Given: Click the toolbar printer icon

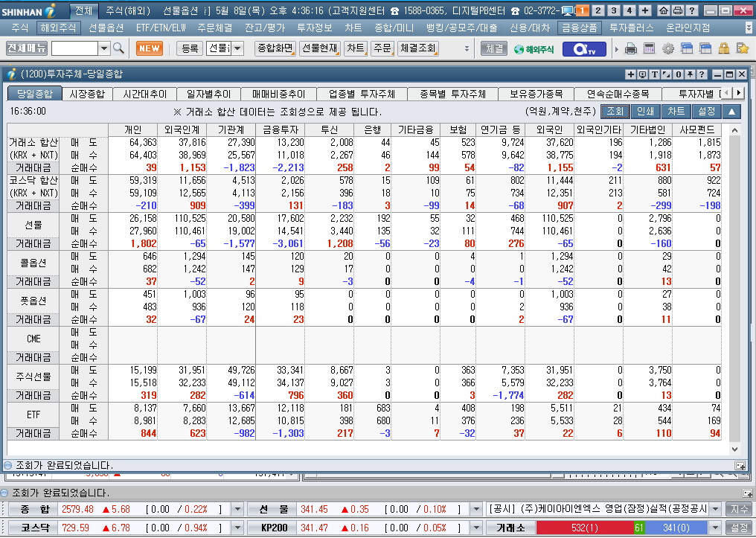Looking at the screenshot, I should pyautogui.click(x=631, y=48).
